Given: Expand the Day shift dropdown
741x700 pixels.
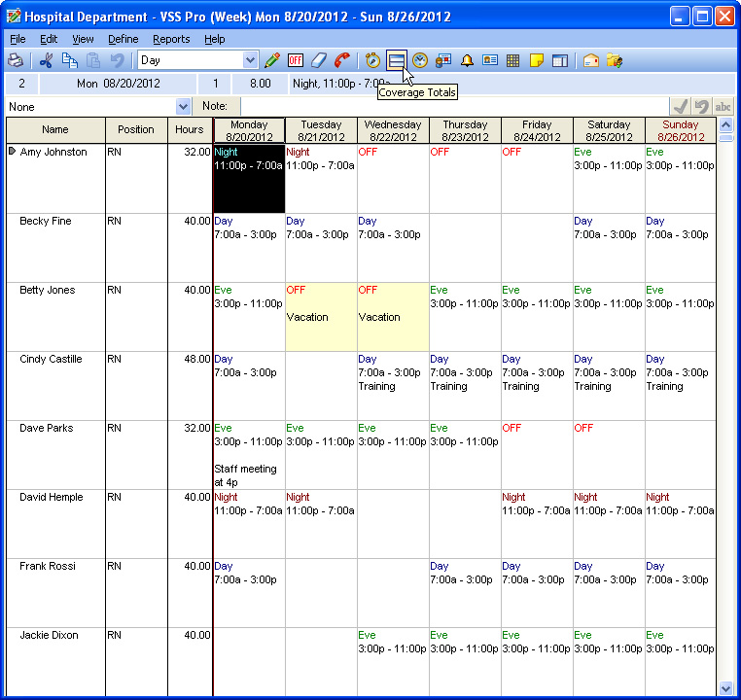Looking at the screenshot, I should tap(250, 60).
